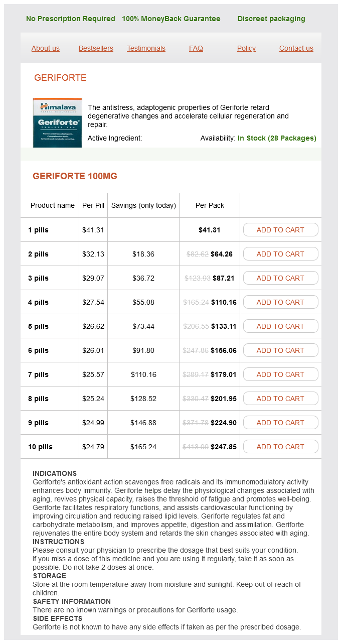The image size is (342, 644).
Task: Click the In Stock availability text
Action: [x=277, y=138]
